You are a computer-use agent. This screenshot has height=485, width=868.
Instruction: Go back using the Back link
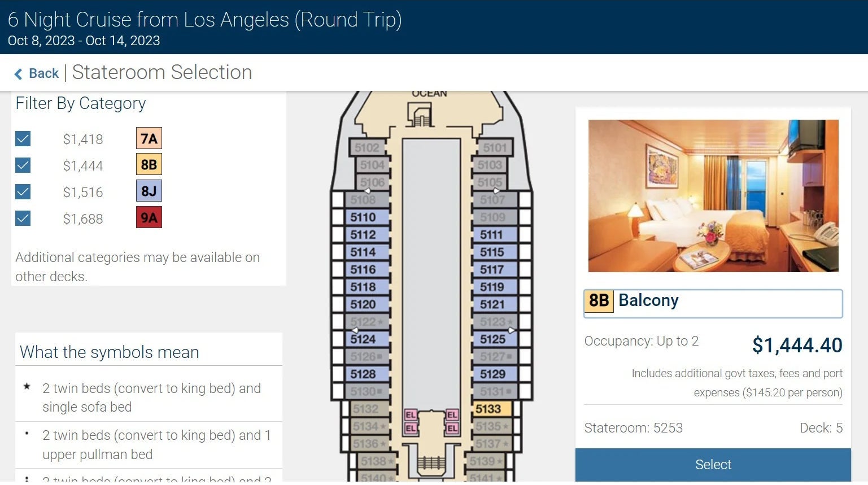pos(43,73)
